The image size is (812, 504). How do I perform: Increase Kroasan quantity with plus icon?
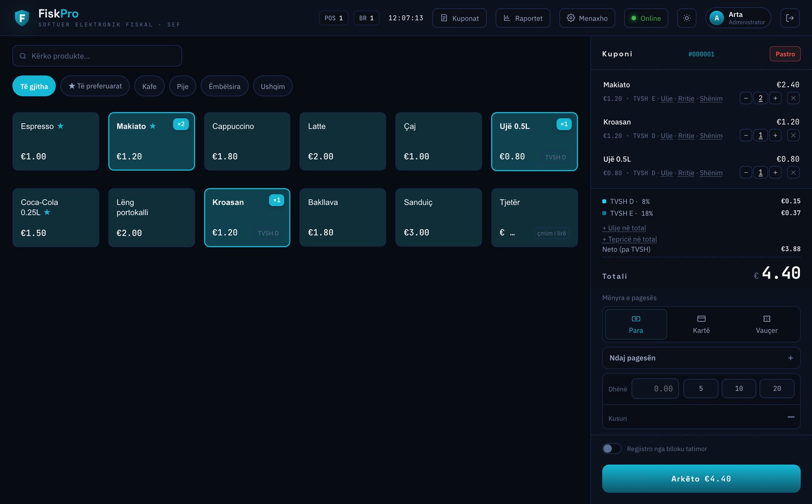point(775,135)
